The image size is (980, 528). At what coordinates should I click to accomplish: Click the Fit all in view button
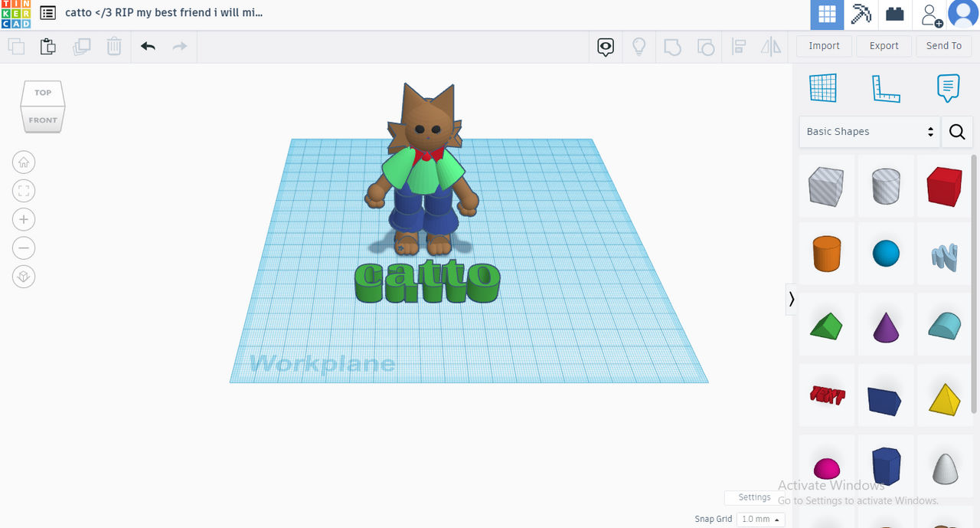(x=24, y=191)
